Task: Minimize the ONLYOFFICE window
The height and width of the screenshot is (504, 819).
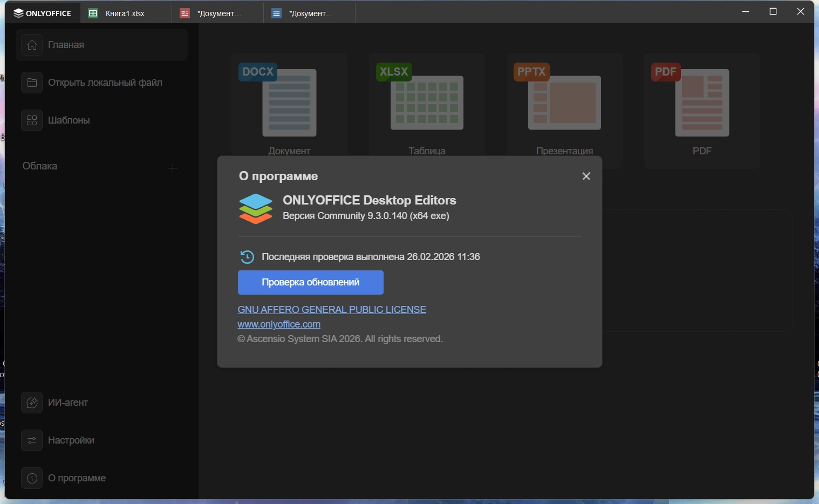Action: [746, 11]
